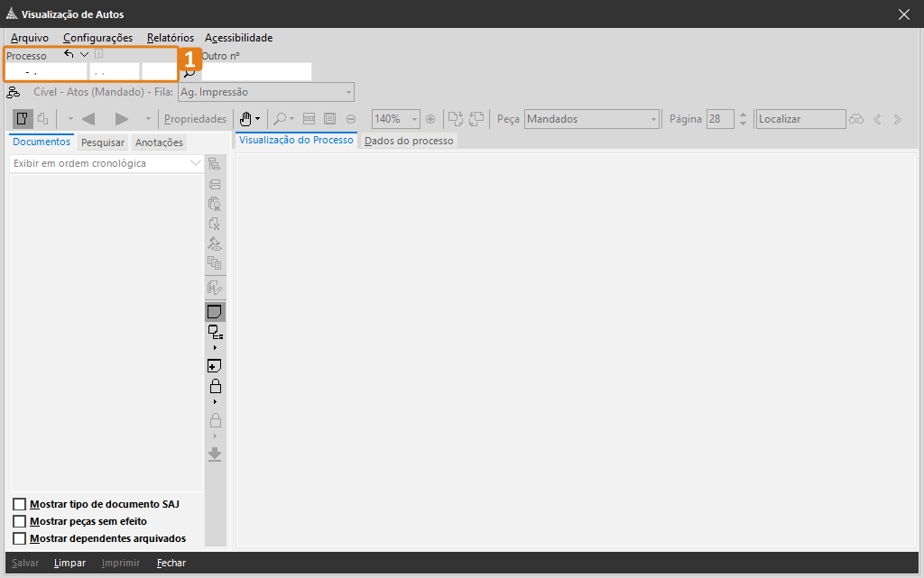Click the magnifier search icon next to Processo fields
The image size is (924, 578).
coord(189,73)
